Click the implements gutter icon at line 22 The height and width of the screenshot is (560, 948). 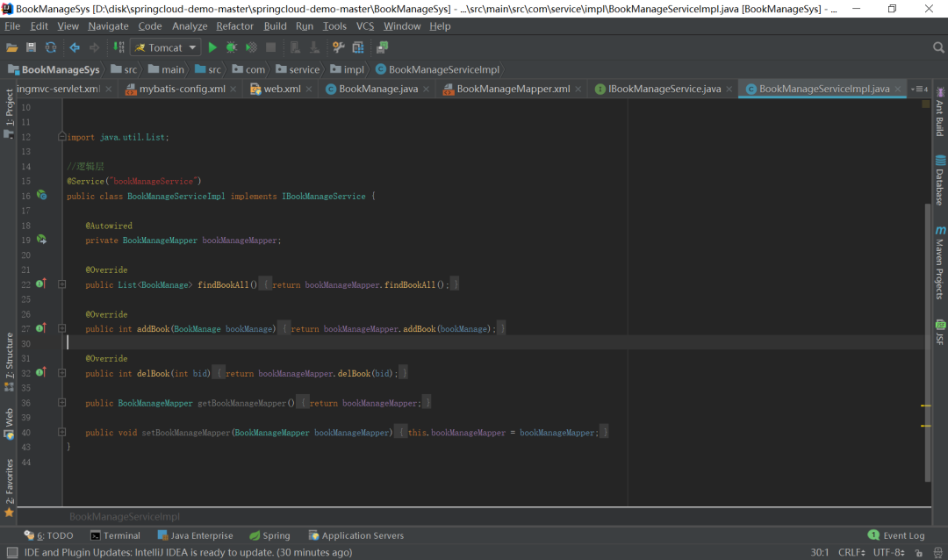click(41, 283)
